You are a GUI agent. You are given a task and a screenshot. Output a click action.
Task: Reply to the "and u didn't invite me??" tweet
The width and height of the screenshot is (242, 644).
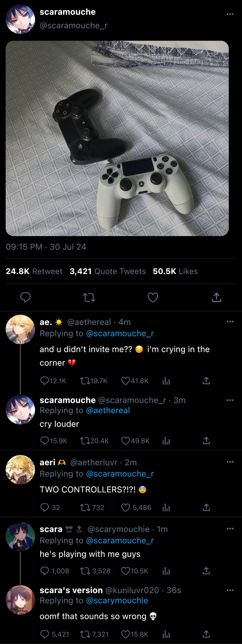tap(45, 381)
